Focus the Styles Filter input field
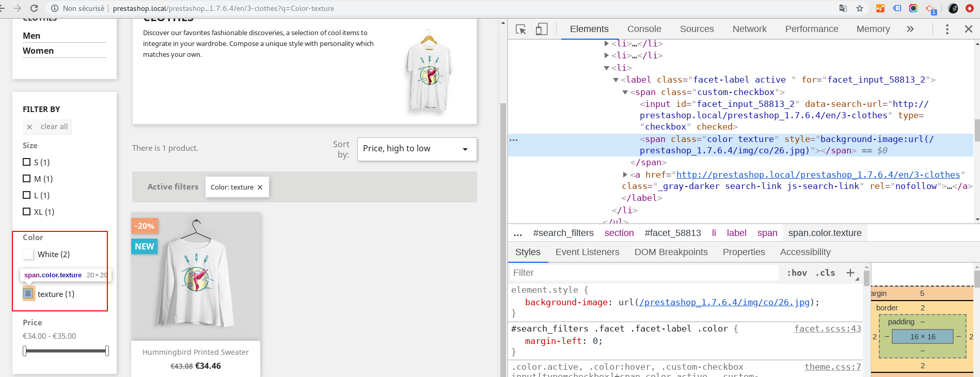The height and width of the screenshot is (377, 980). tap(643, 273)
